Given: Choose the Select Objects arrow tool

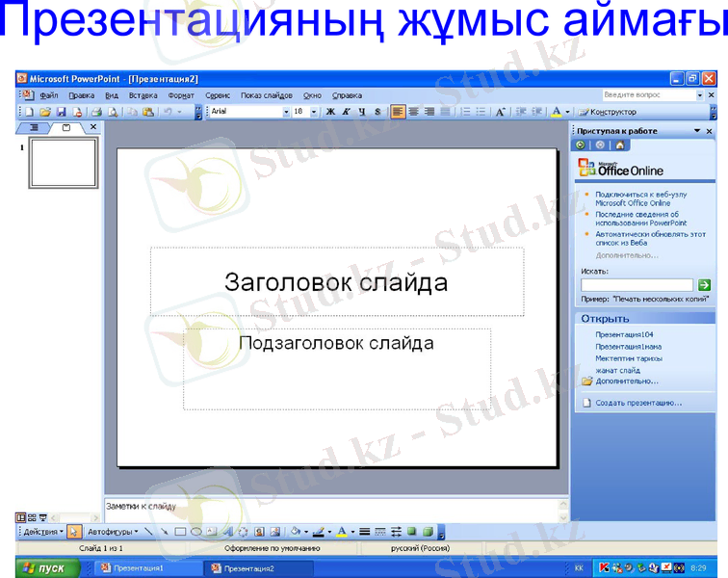Looking at the screenshot, I should [74, 532].
